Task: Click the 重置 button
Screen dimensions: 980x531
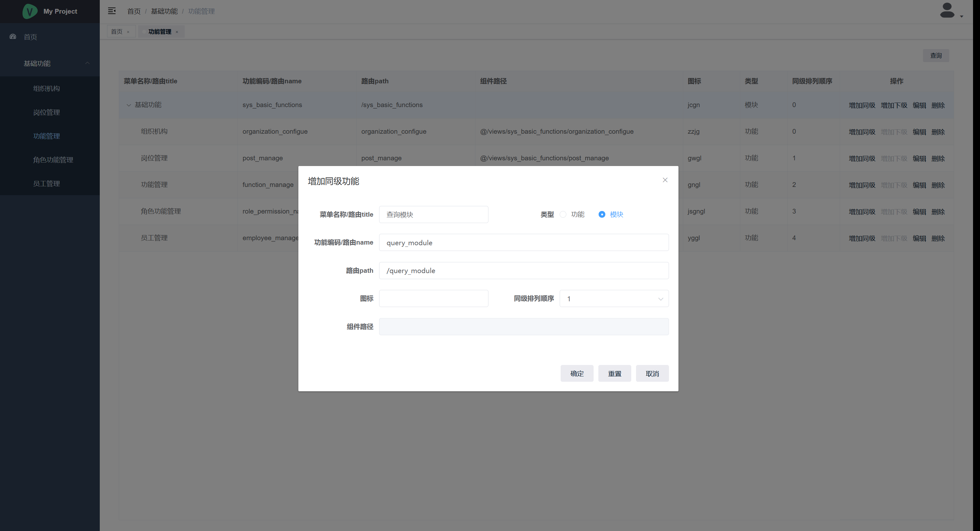Action: [614, 374]
